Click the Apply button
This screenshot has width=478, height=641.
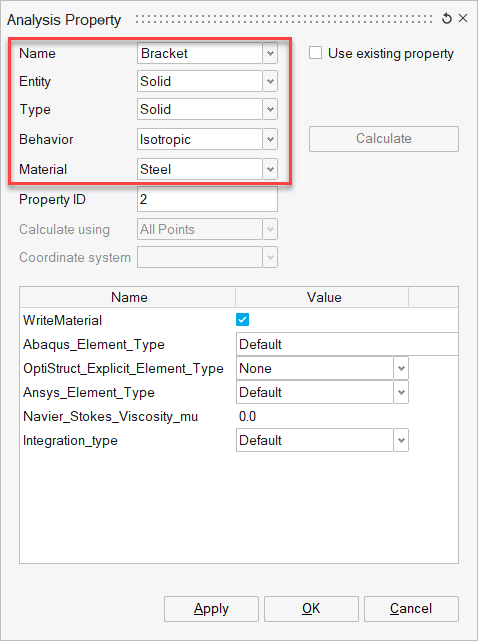tap(211, 609)
